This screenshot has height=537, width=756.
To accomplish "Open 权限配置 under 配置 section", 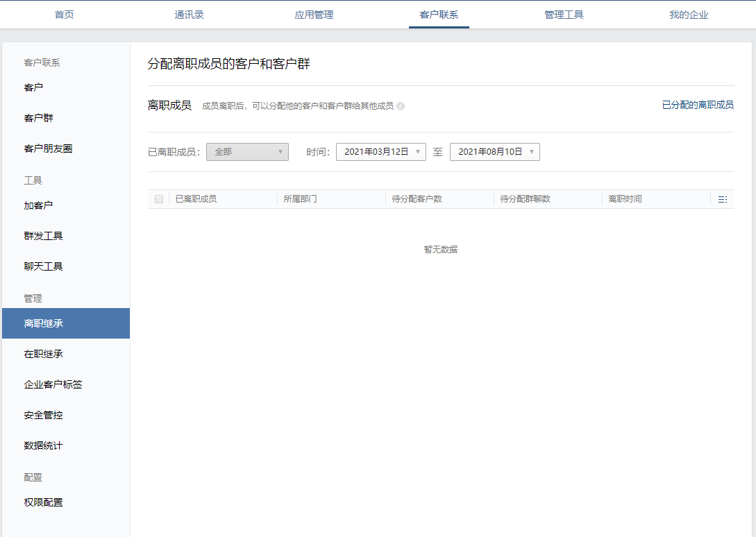I will (x=43, y=502).
